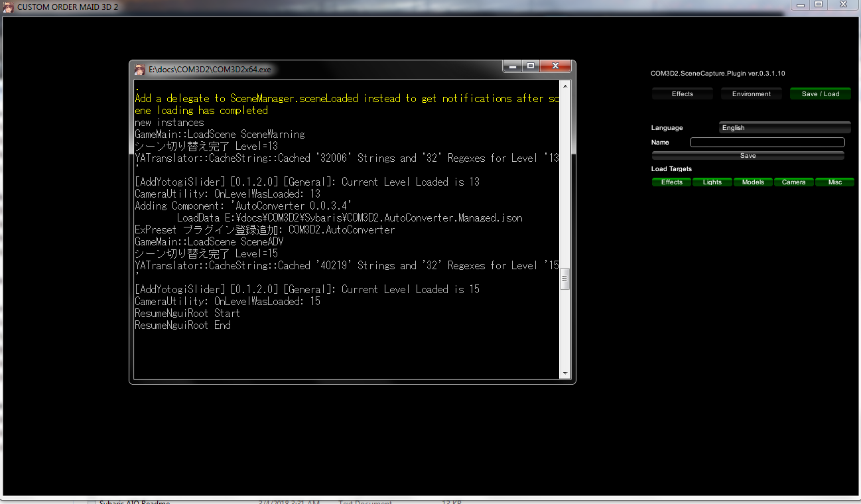Close the COM3D2x64.exe console window

pos(555,66)
